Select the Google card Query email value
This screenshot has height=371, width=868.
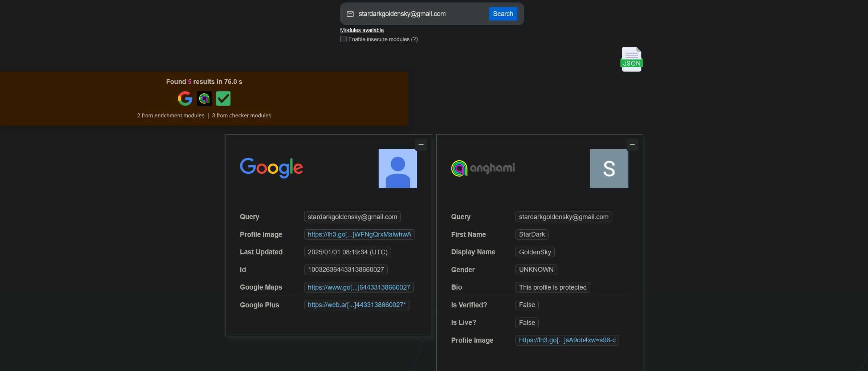[x=353, y=217]
